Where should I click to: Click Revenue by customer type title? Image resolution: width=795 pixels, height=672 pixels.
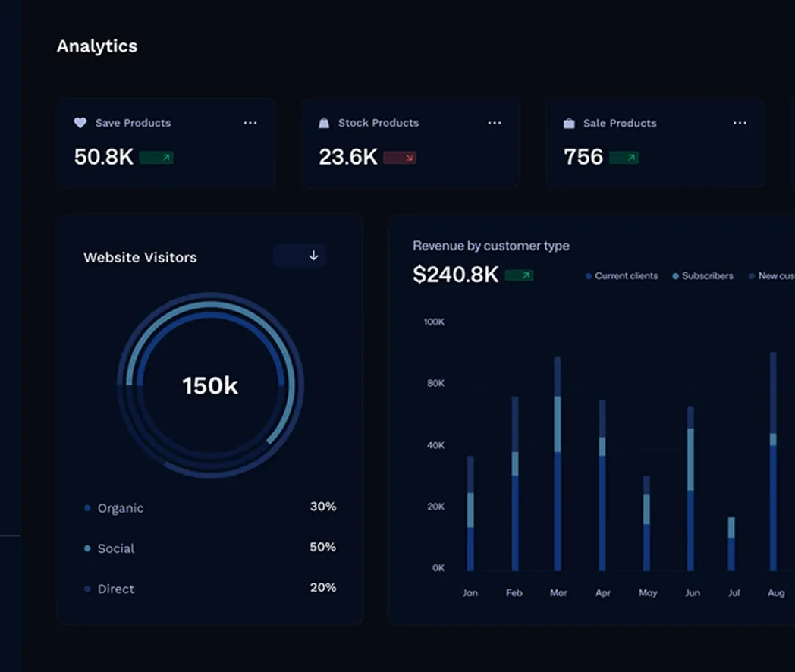[491, 246]
